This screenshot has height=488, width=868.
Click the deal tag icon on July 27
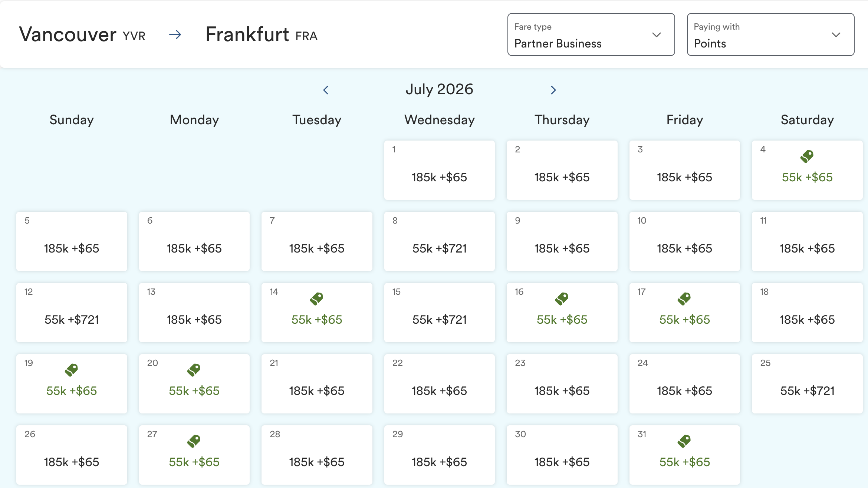(194, 441)
